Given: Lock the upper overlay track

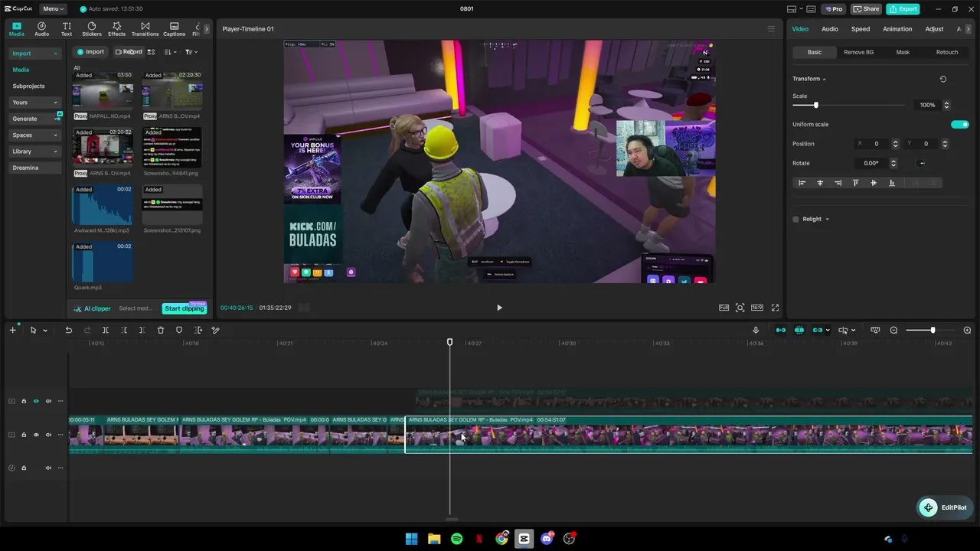Looking at the screenshot, I should (x=24, y=401).
